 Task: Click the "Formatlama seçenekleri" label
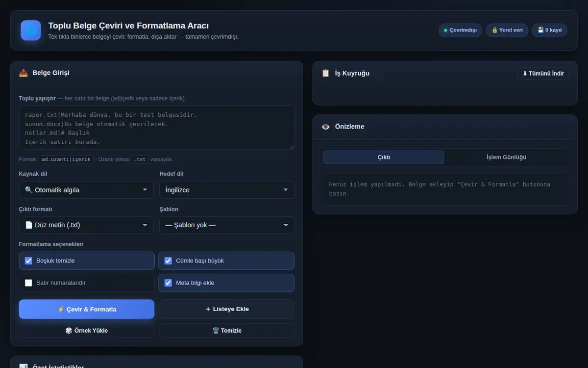pyautogui.click(x=51, y=244)
